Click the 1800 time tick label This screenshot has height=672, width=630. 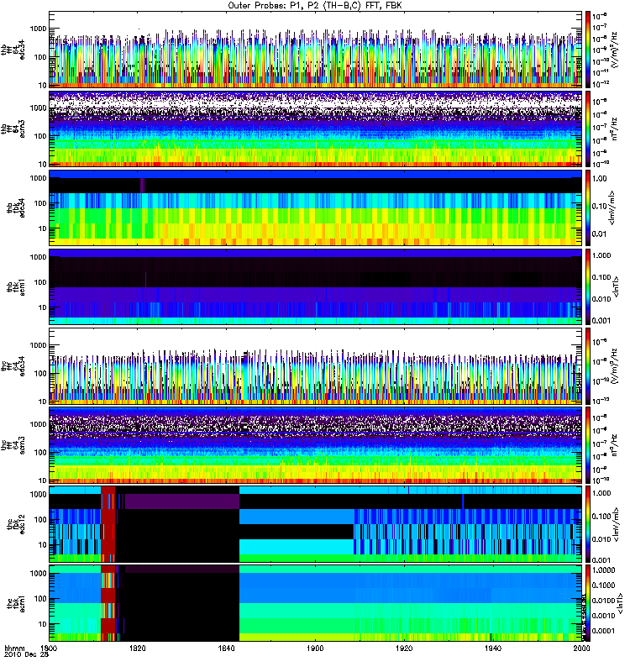coord(49,648)
